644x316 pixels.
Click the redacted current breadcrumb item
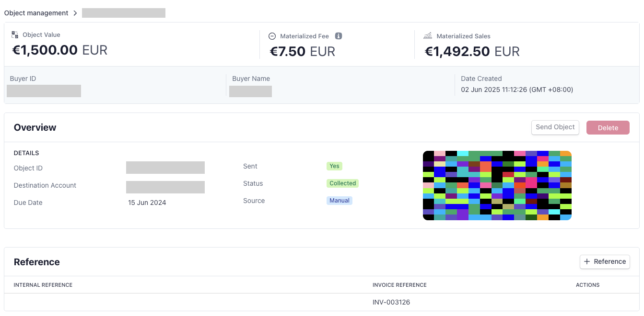click(x=123, y=13)
